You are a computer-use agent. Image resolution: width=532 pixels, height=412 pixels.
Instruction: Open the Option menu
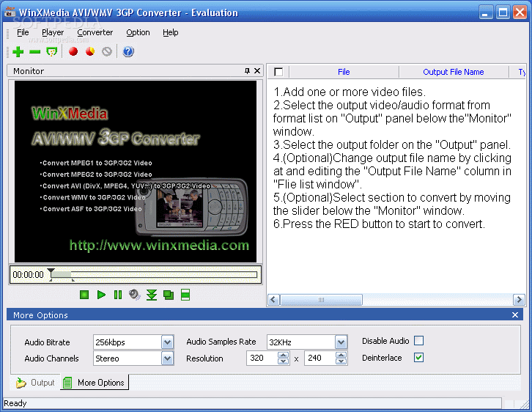138,32
